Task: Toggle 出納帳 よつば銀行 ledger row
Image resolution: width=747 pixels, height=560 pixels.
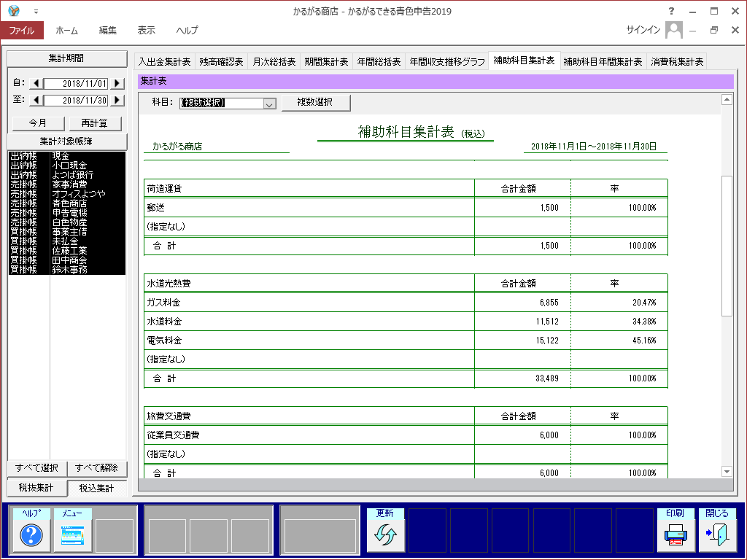Action: point(66,175)
